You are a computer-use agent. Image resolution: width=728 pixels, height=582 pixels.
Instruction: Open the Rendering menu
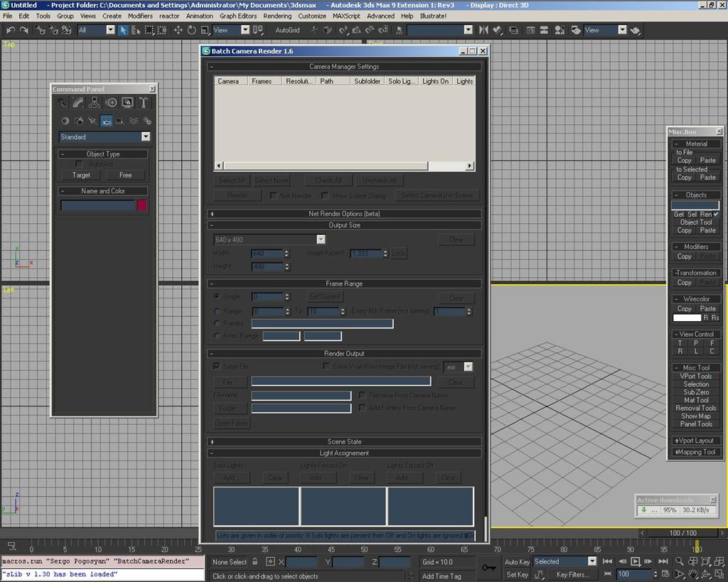click(277, 16)
